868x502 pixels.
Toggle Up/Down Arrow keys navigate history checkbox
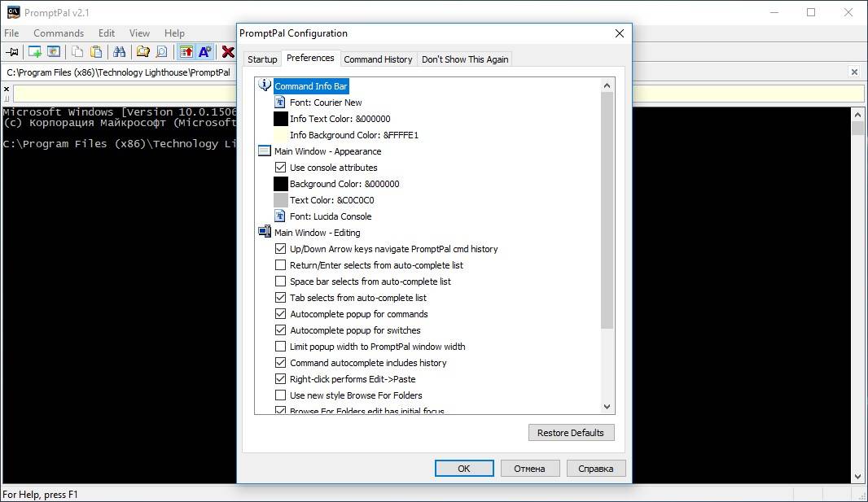click(x=281, y=249)
